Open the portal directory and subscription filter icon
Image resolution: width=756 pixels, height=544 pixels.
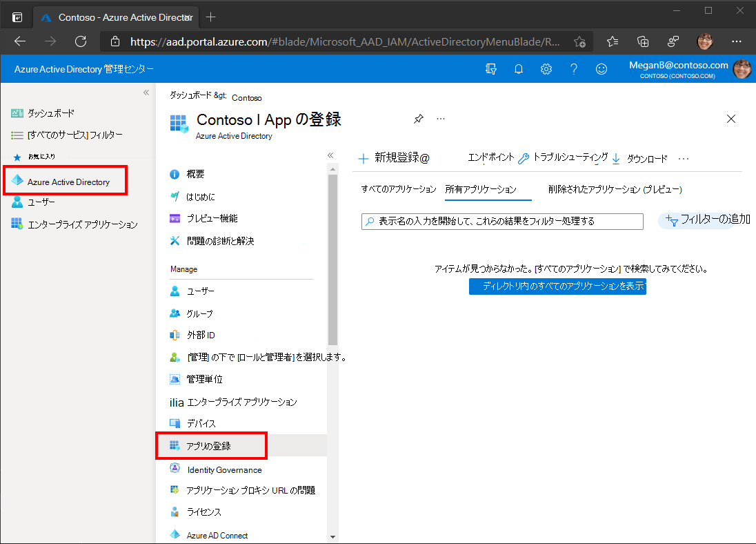click(x=491, y=69)
